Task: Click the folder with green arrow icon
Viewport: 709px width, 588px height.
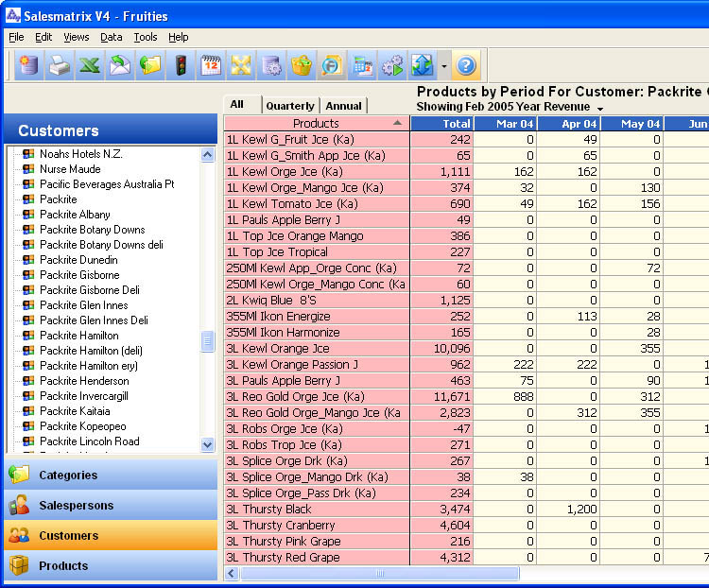Action: pyautogui.click(x=150, y=65)
